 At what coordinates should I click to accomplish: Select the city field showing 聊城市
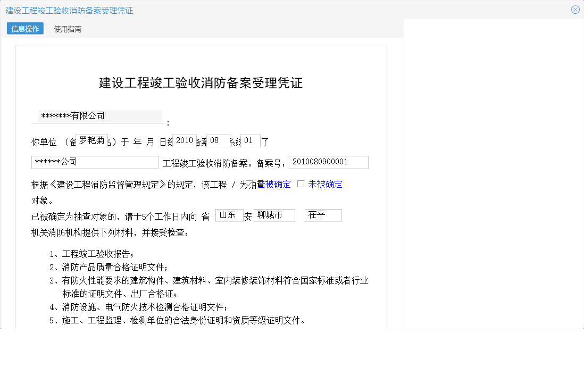[x=273, y=215]
